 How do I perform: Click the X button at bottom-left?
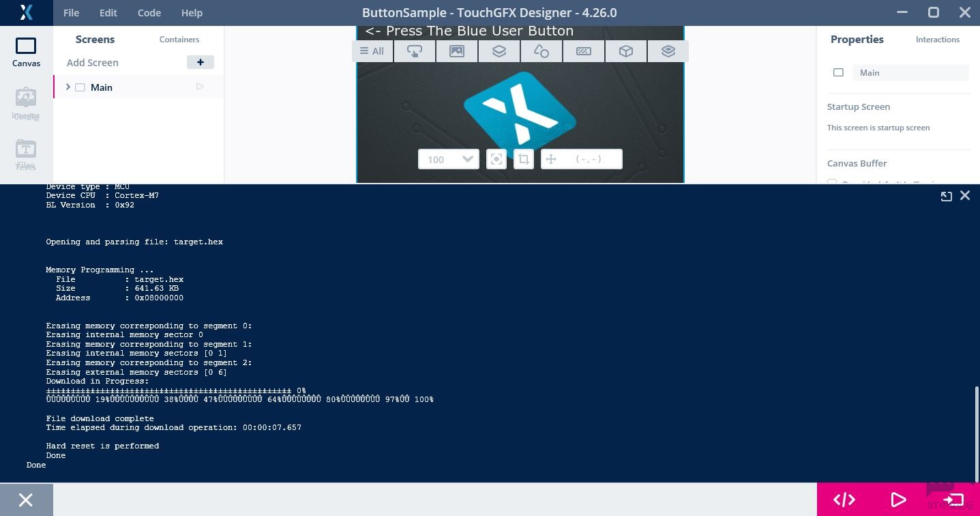26,500
